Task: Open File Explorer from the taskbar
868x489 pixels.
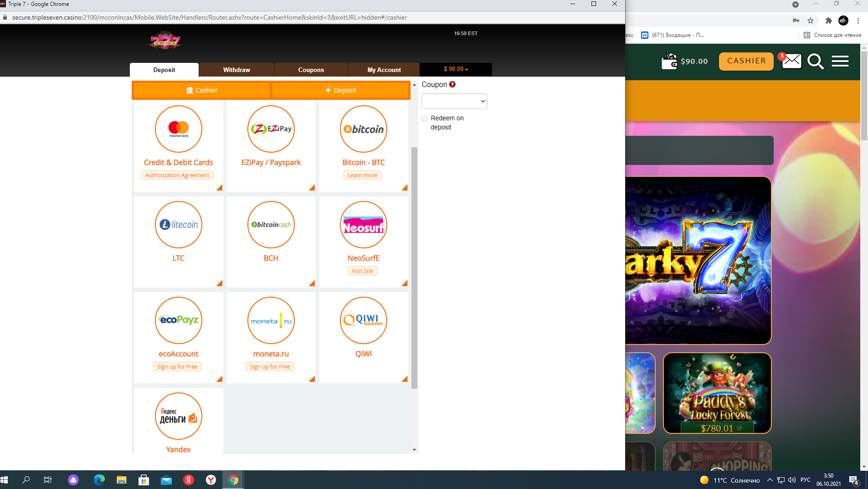Action: (x=121, y=480)
